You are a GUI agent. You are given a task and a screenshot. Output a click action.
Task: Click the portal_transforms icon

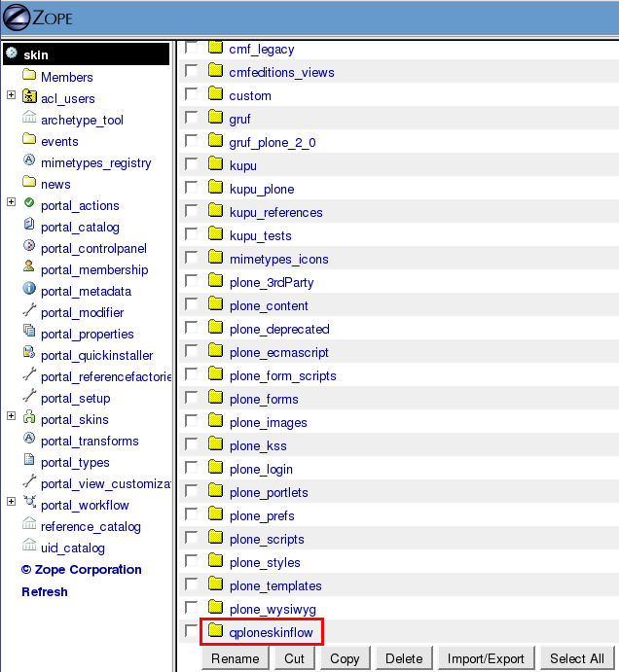tap(29, 439)
